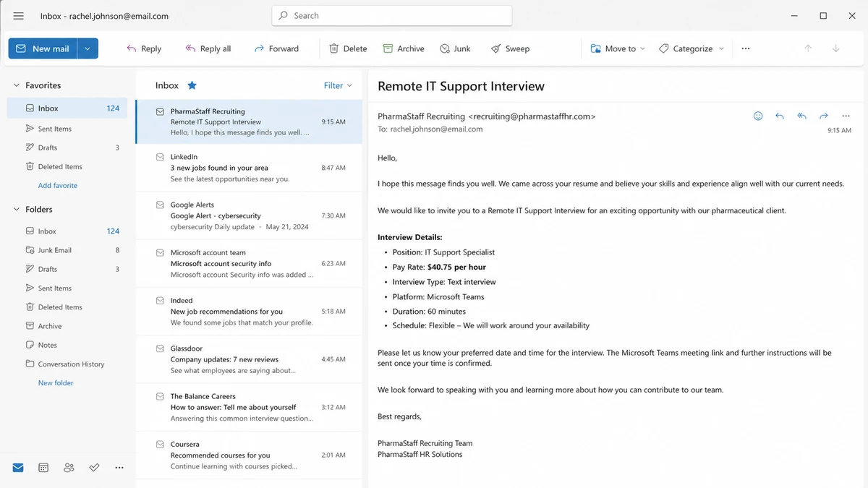The height and width of the screenshot is (488, 868).
Task: Mark the message as Junk
Action: point(455,48)
